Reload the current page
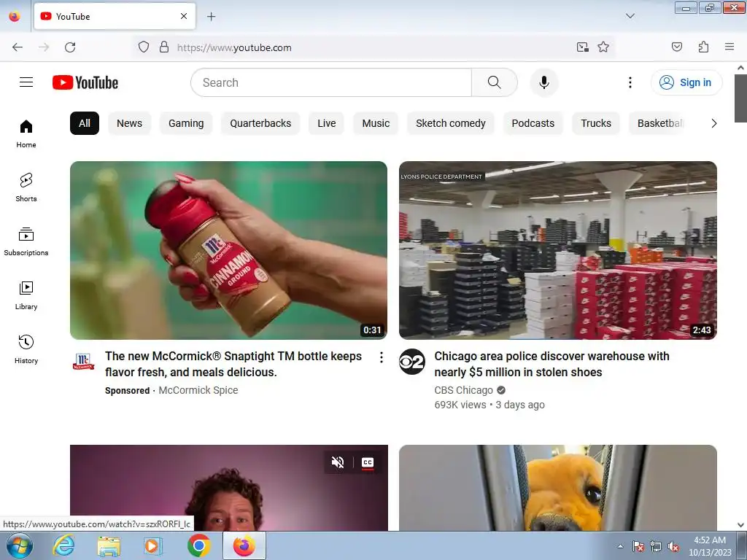This screenshot has width=747, height=560. [x=70, y=47]
